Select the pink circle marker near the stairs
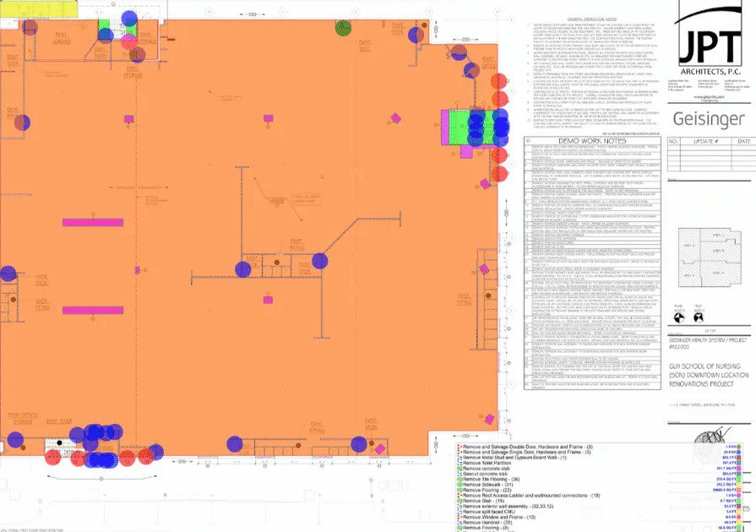This screenshot has height=532, width=756. pos(128,41)
